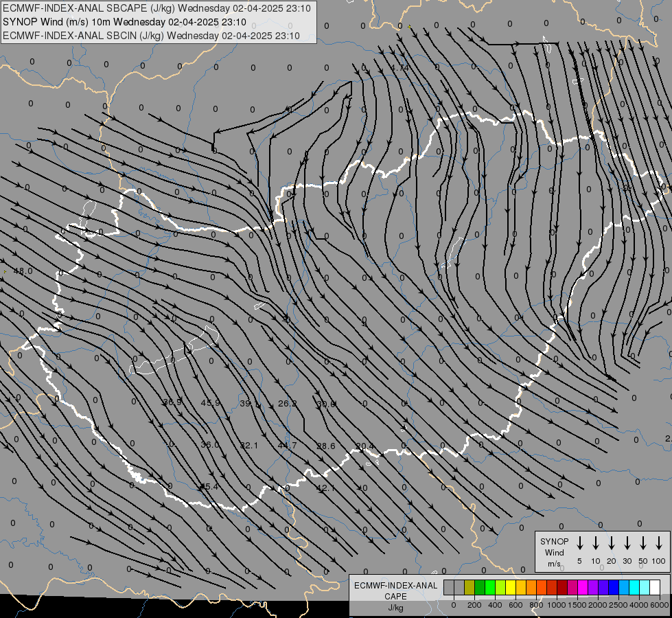This screenshot has width=672, height=618.
Task: Pick the pale cyan swatch beside white
Action: (x=644, y=588)
